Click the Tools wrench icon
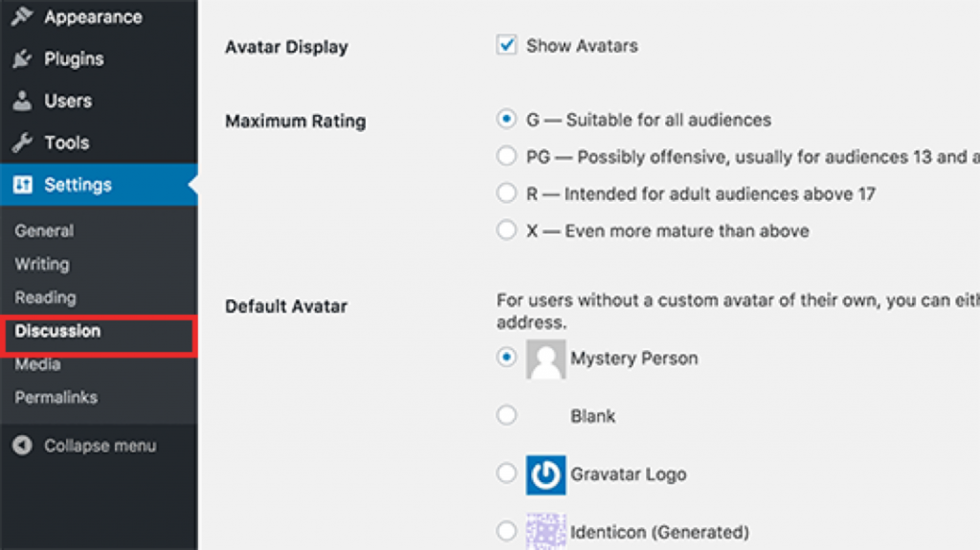 click(x=22, y=143)
